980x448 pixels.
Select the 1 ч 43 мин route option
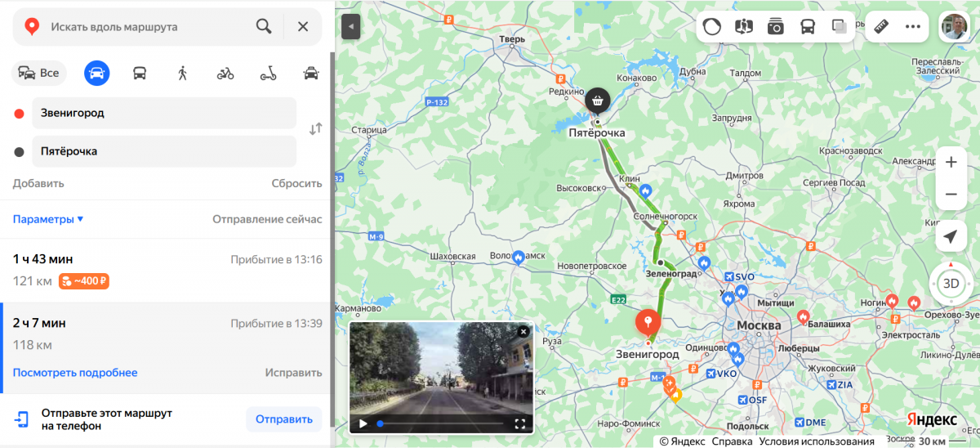coord(167,271)
